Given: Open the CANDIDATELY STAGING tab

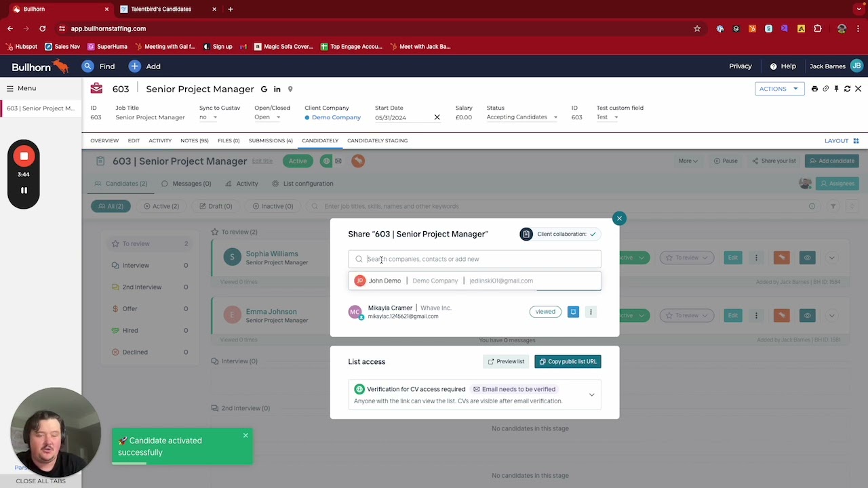Looking at the screenshot, I should click(x=377, y=141).
